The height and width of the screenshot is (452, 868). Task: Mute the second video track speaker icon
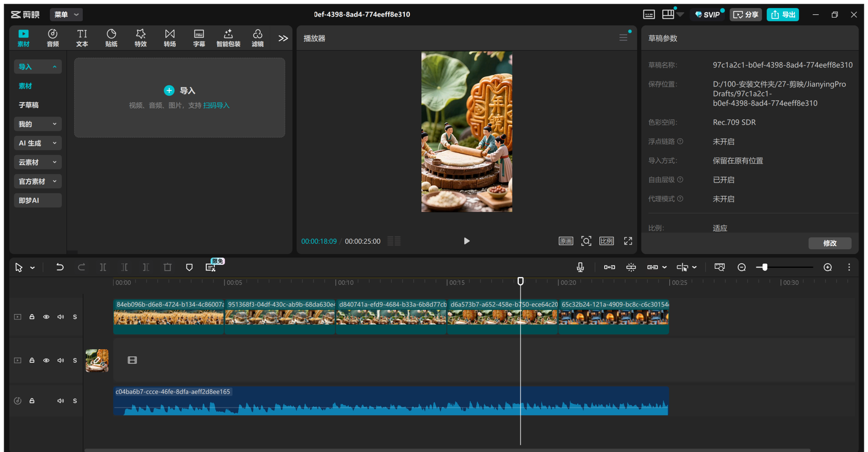coord(61,360)
